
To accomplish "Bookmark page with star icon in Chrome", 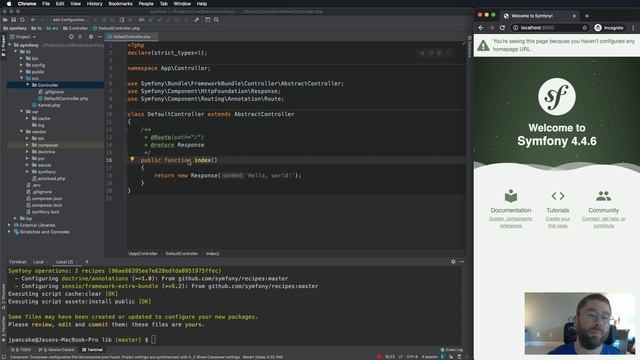I will pos(584,28).
